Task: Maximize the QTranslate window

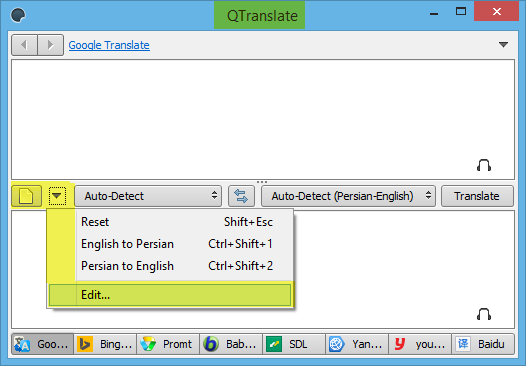Action: [461, 11]
